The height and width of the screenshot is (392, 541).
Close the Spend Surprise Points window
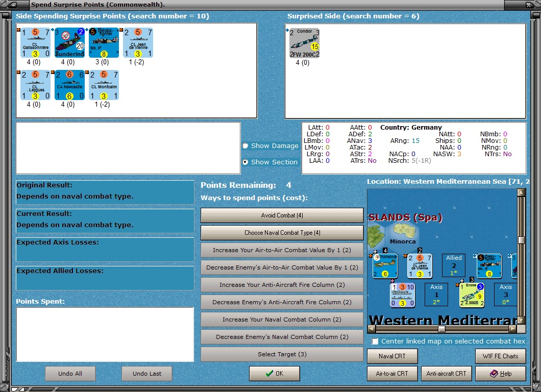[x=529, y=5]
